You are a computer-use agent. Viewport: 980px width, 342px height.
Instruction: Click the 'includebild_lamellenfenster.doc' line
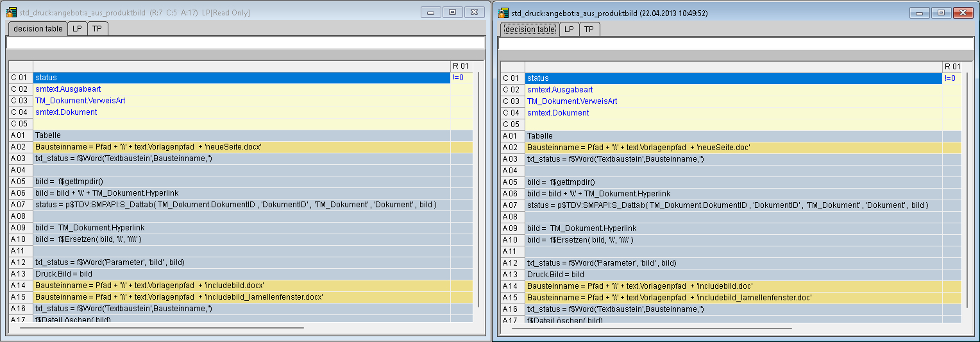point(734,298)
